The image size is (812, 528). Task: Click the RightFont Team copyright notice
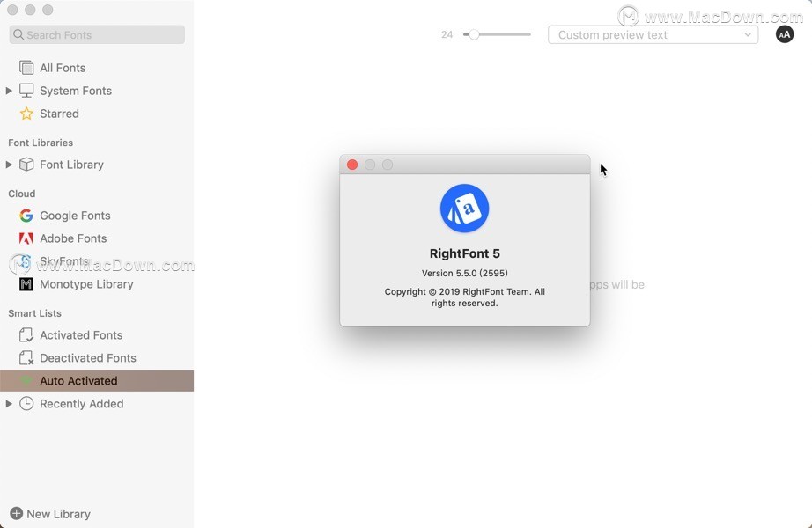tap(464, 297)
